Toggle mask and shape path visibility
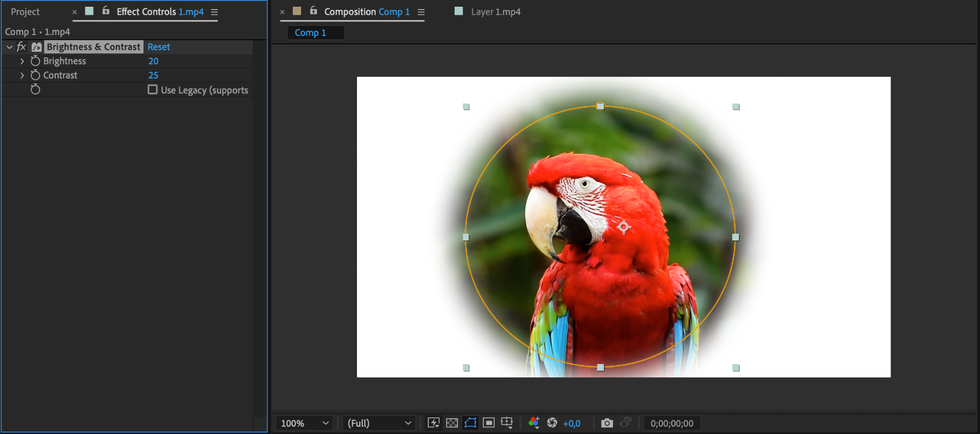 coord(470,423)
